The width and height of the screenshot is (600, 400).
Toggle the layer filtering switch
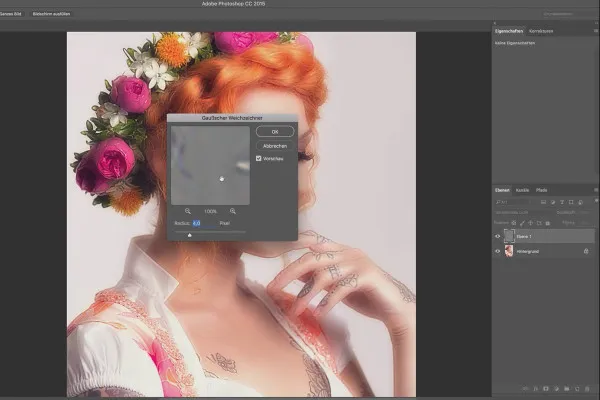tap(597, 201)
